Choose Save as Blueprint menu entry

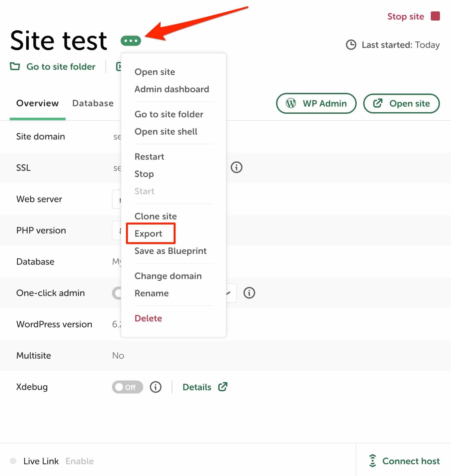(170, 251)
